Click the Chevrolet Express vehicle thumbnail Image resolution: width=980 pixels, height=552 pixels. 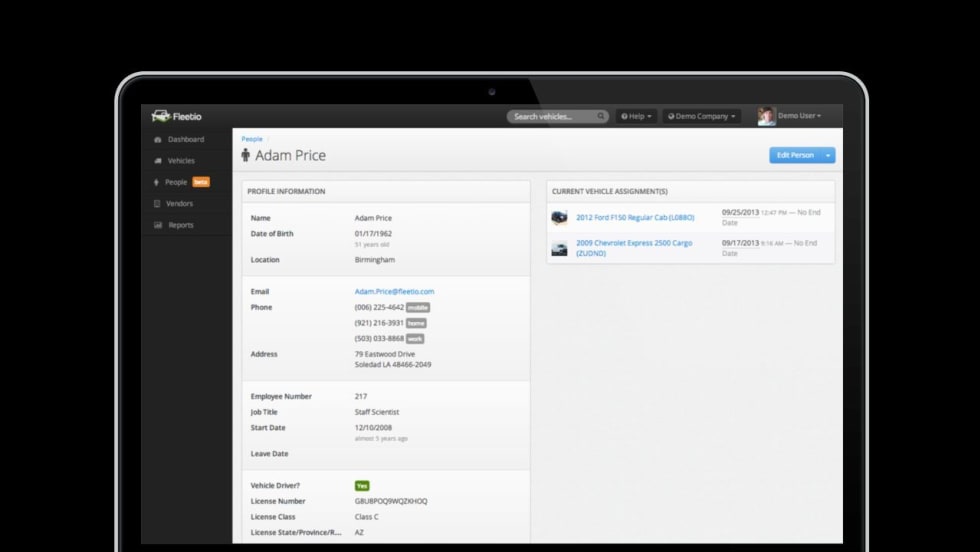(x=559, y=248)
